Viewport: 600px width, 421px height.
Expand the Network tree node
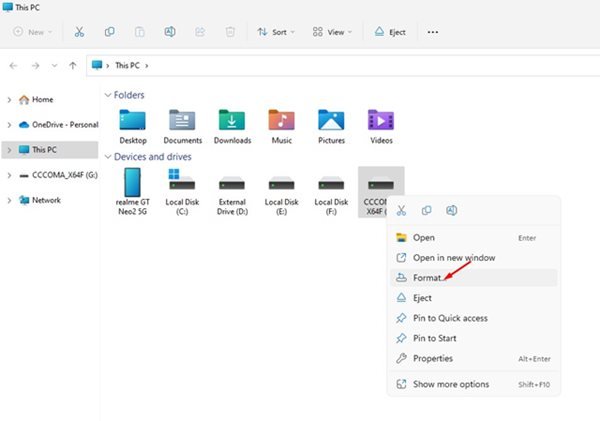coord(9,200)
